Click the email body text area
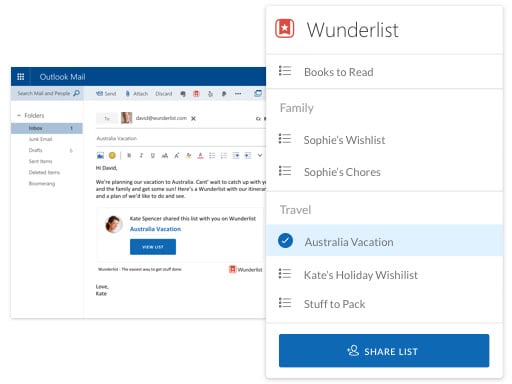512x384 pixels. 180,189
